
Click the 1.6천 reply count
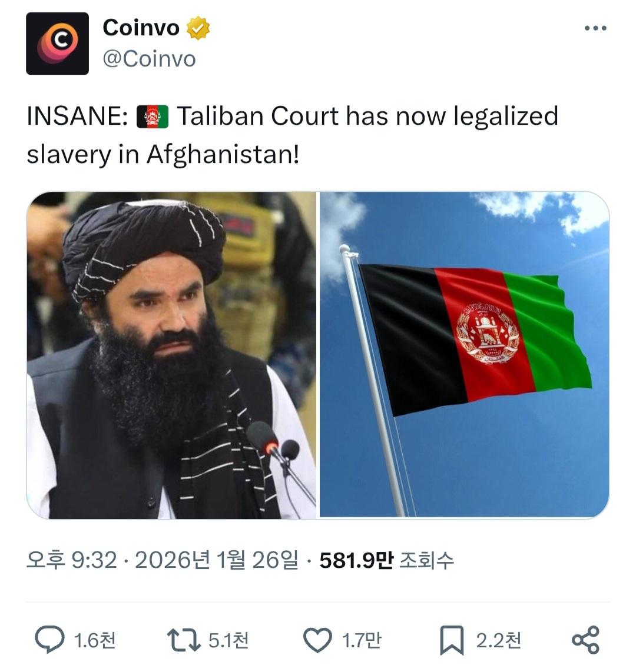point(95,640)
